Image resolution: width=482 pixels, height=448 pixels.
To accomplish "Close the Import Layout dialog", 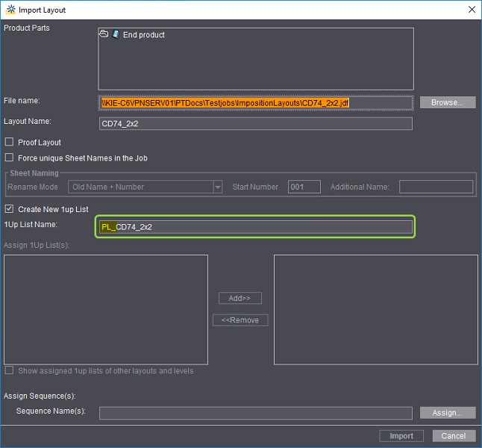I will click(x=471, y=10).
